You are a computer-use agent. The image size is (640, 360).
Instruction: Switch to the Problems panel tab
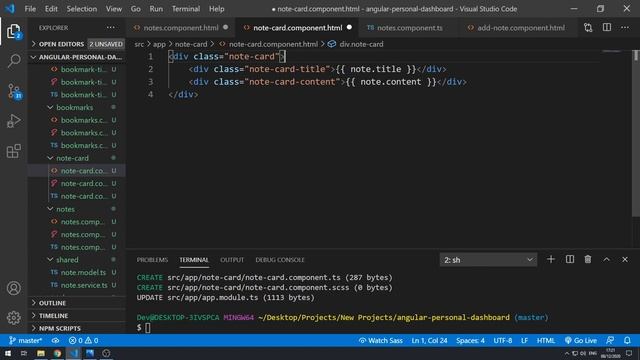(152, 260)
